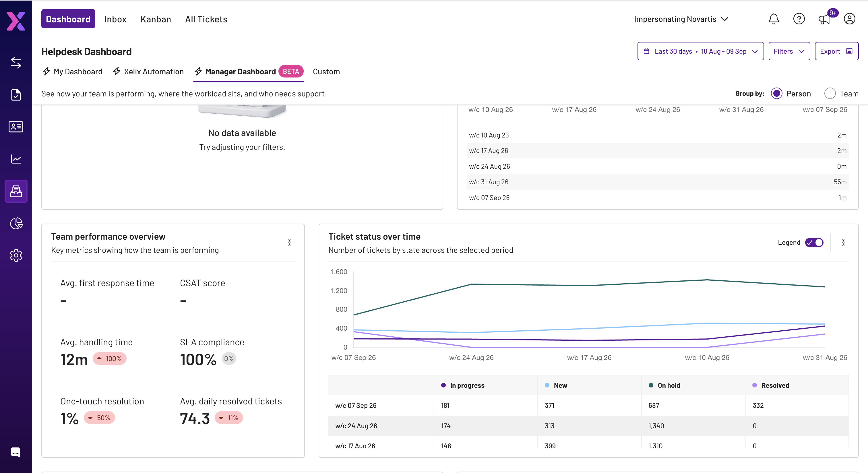
Task: Open Team performance overview three-dot menu
Action: tap(289, 243)
